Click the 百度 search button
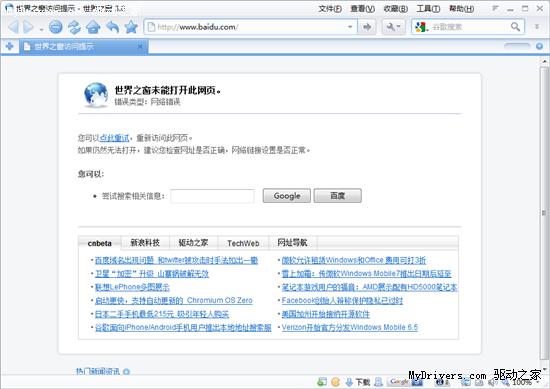 click(337, 196)
